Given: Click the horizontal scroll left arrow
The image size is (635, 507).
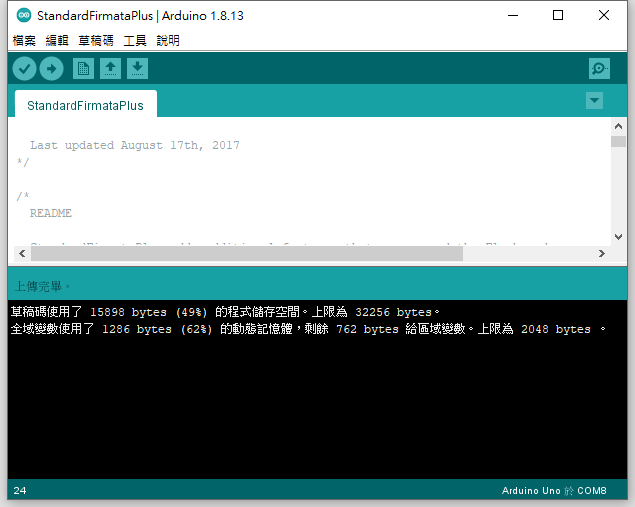Looking at the screenshot, I should click(22, 254).
